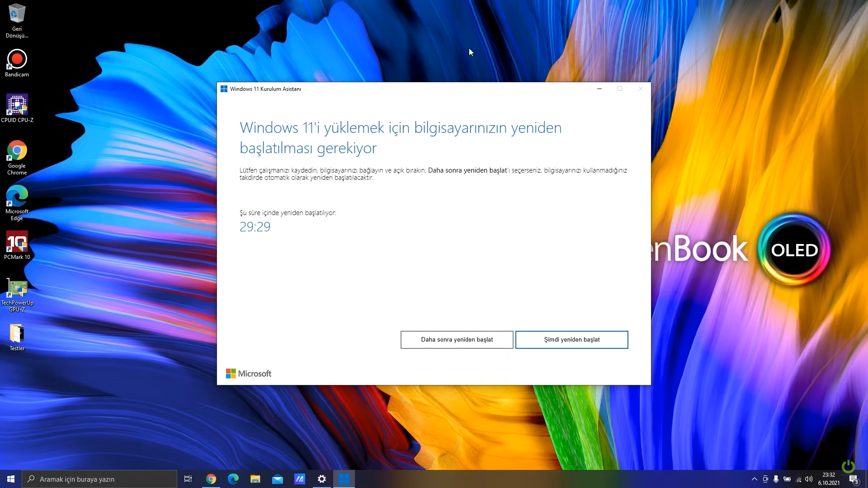Open the Microsoft Edge desktop shortcut
This screenshot has width=868, height=488.
tap(17, 197)
